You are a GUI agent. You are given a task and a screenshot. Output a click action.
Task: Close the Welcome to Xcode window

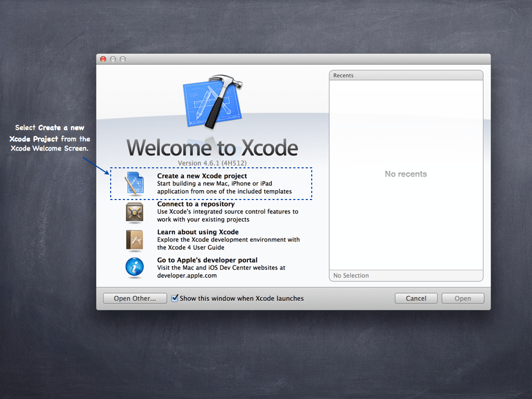pos(103,59)
